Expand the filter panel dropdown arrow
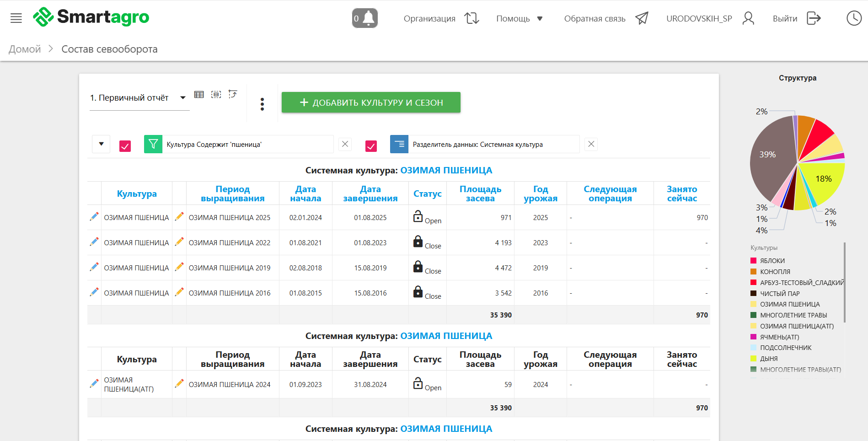This screenshot has height=441, width=868. click(101, 144)
